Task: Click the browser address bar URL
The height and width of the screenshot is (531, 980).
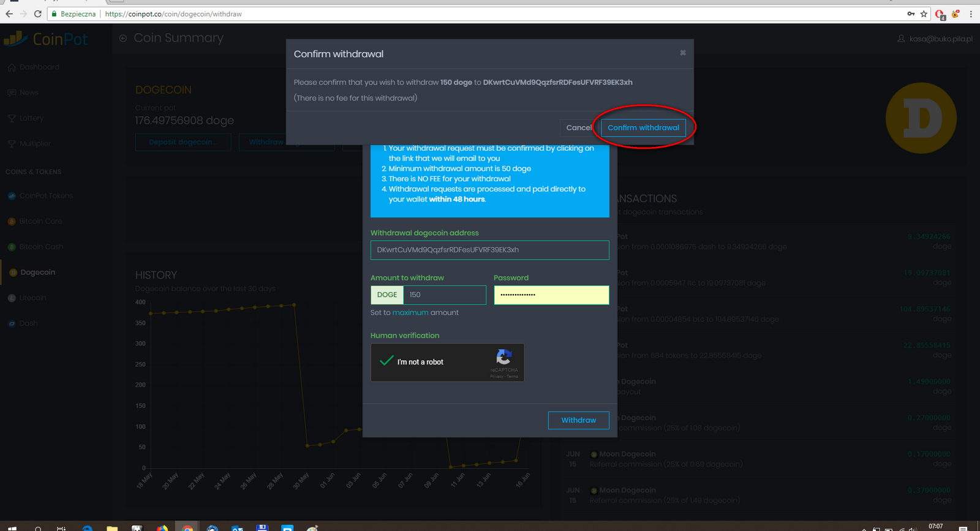Action: pyautogui.click(x=173, y=13)
